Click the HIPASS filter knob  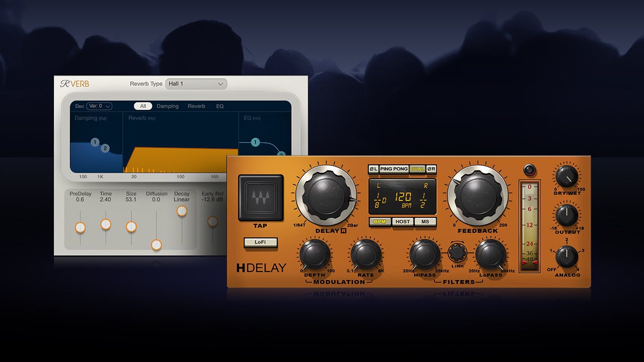click(425, 254)
